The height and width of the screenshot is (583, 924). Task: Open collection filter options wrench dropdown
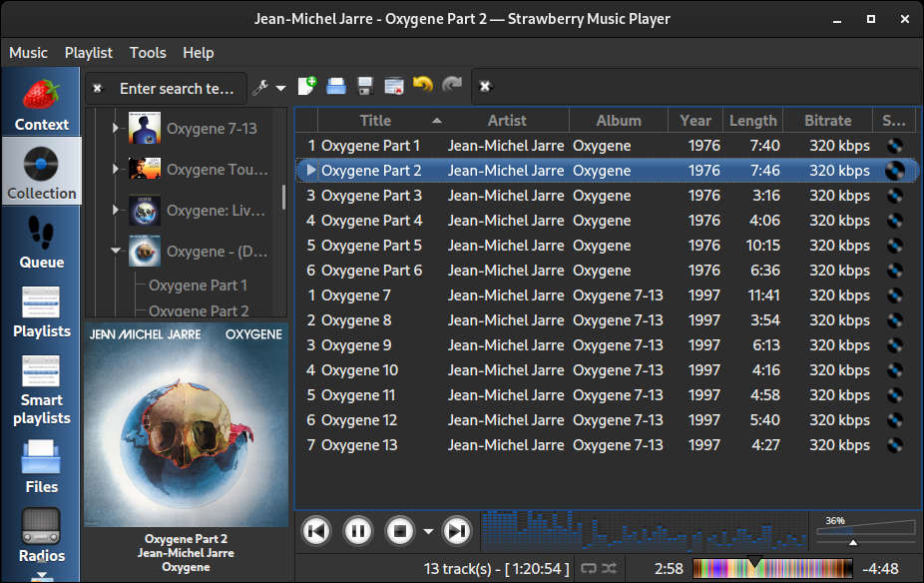tap(268, 88)
